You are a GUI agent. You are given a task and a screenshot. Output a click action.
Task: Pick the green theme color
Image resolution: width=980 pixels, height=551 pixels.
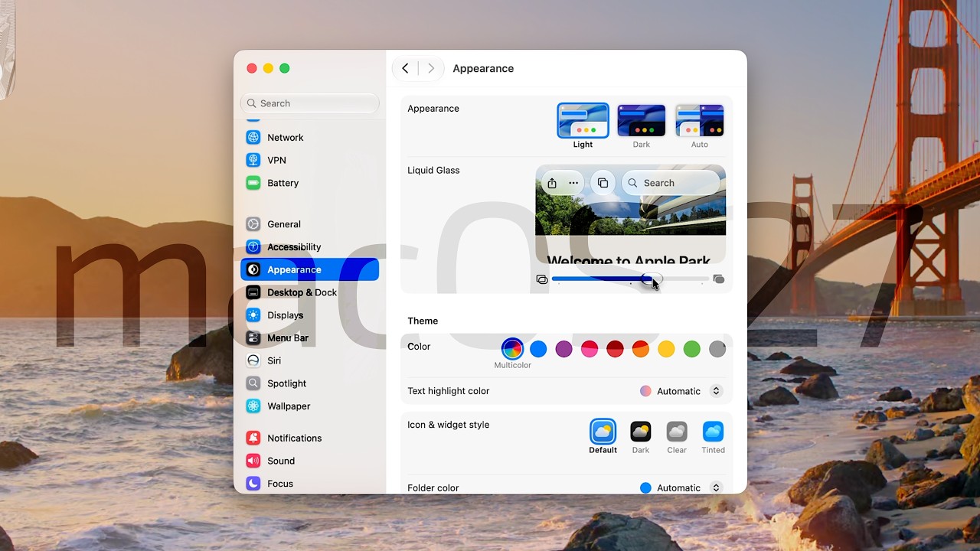[x=692, y=349]
